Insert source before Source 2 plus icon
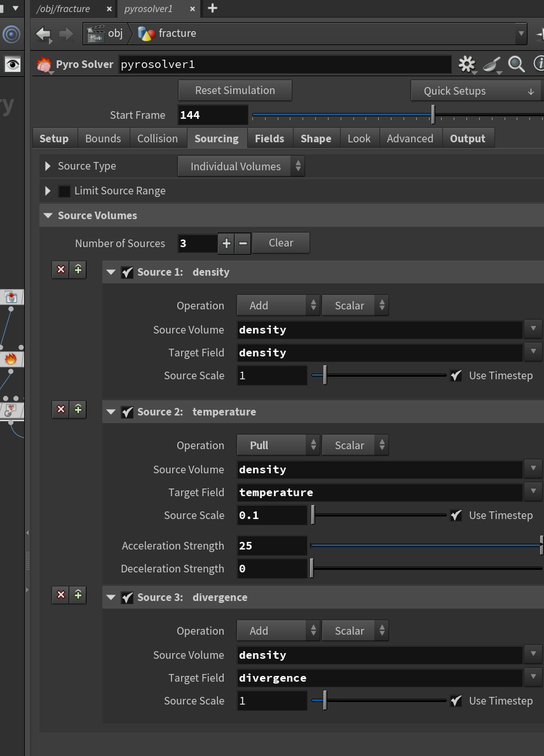 pos(78,409)
